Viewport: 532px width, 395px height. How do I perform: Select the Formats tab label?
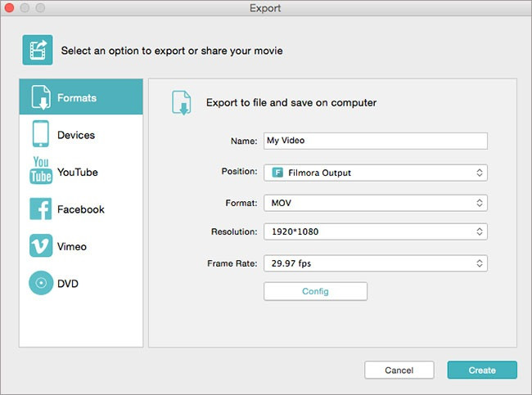[77, 98]
